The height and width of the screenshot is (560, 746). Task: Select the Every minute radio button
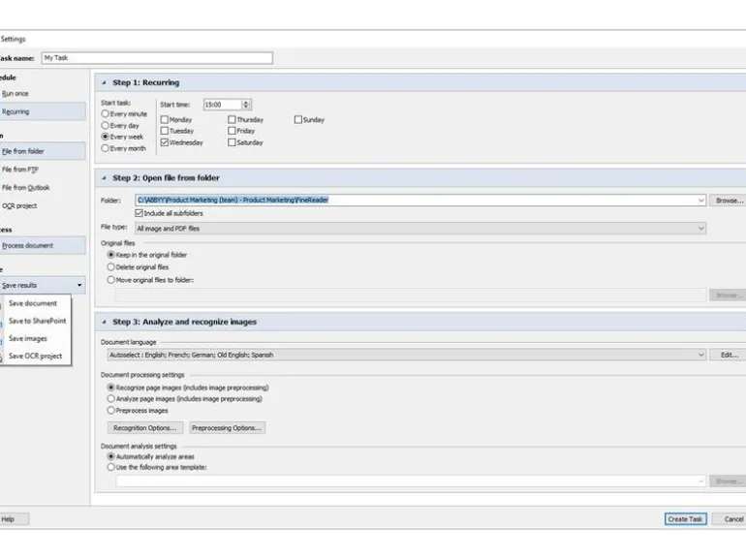[106, 113]
